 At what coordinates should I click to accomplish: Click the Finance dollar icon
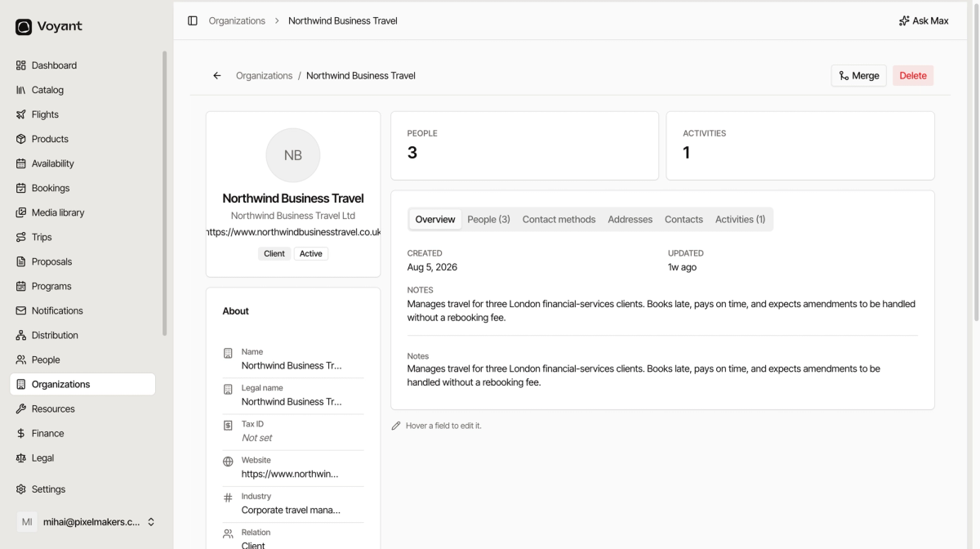[21, 433]
